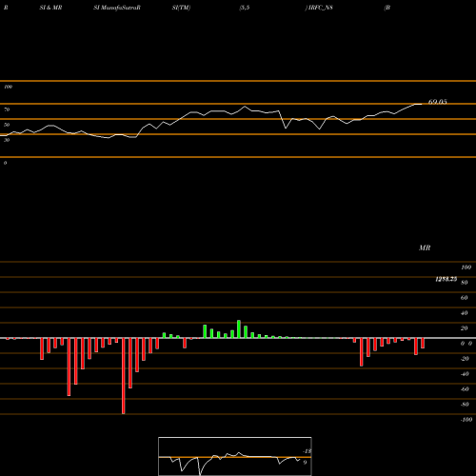
Task: Click the MunafaSutra text in the header
Action: [120, 8]
